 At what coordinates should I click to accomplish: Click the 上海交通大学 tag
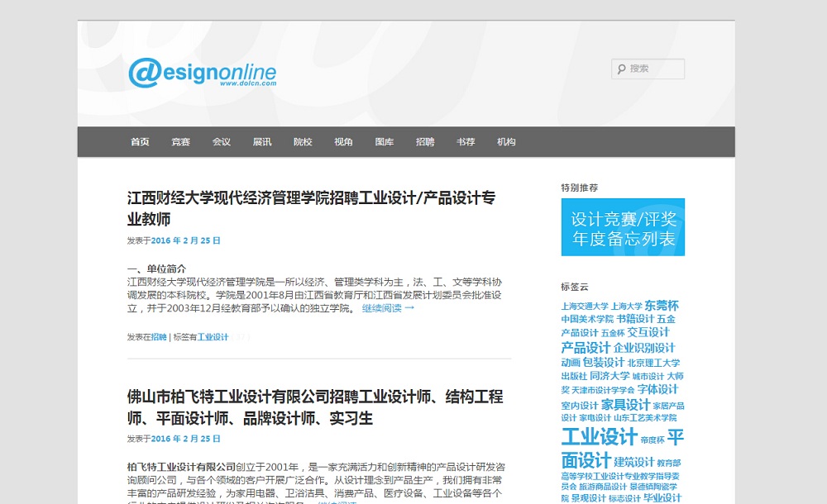pyautogui.click(x=585, y=307)
